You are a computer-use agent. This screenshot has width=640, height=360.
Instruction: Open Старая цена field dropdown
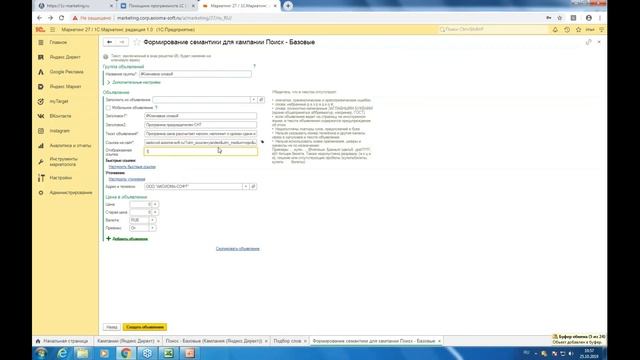155,212
